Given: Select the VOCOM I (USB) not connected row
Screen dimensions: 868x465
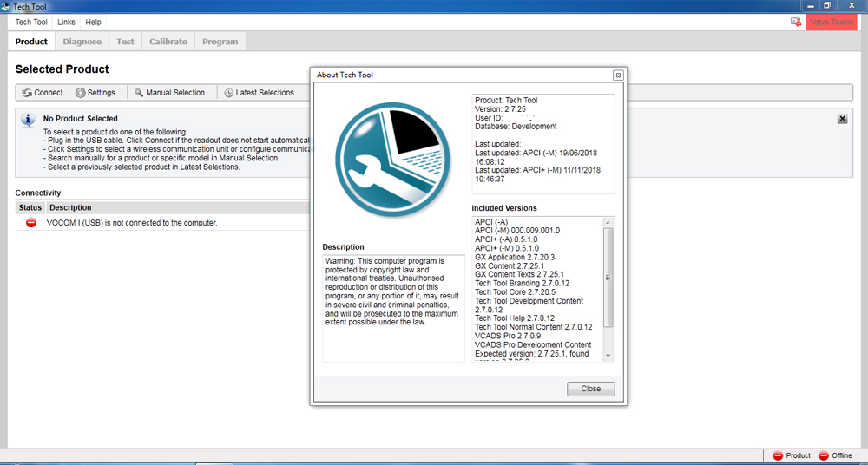Looking at the screenshot, I should [162, 223].
